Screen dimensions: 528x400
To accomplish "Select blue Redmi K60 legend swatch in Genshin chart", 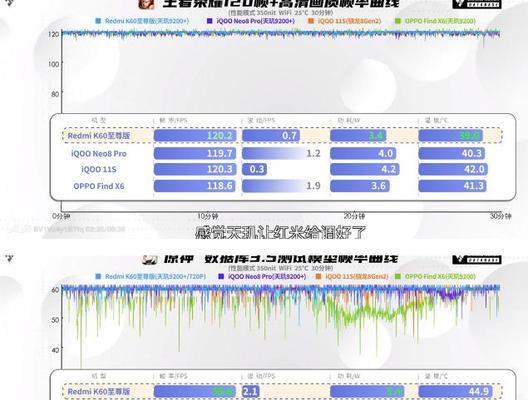I will tap(98, 276).
